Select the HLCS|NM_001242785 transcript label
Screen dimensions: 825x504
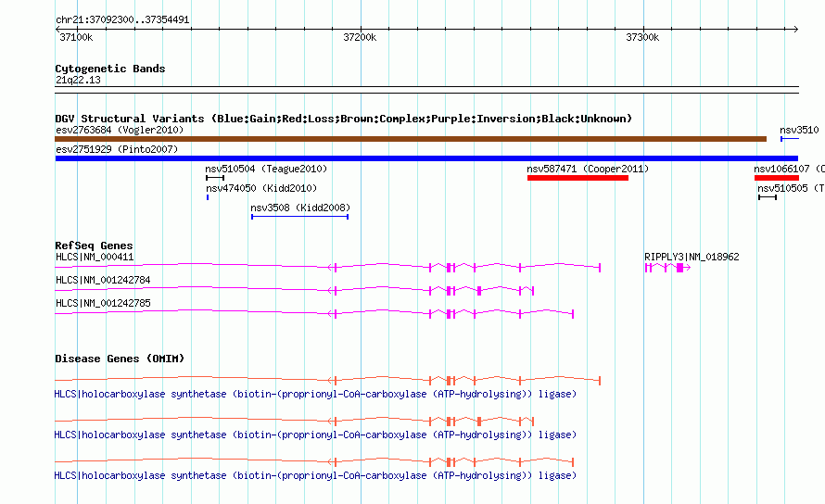[x=103, y=304]
